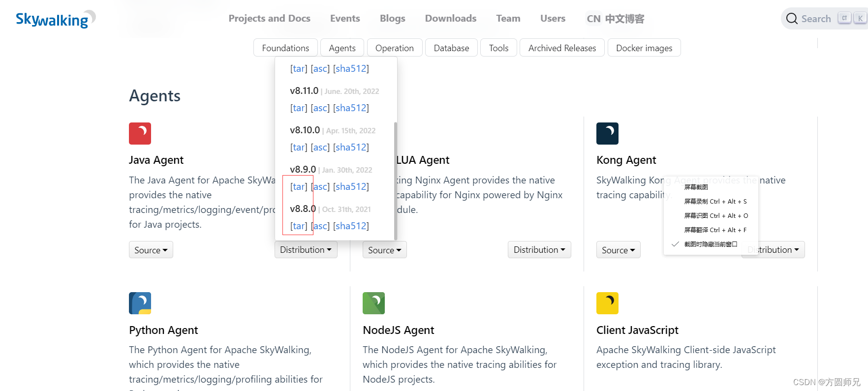The width and height of the screenshot is (868, 391).
Task: Select Archived Releases tab
Action: 562,48
